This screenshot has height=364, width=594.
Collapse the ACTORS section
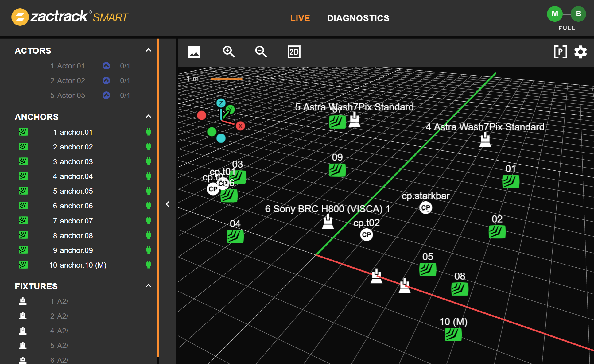pos(149,50)
